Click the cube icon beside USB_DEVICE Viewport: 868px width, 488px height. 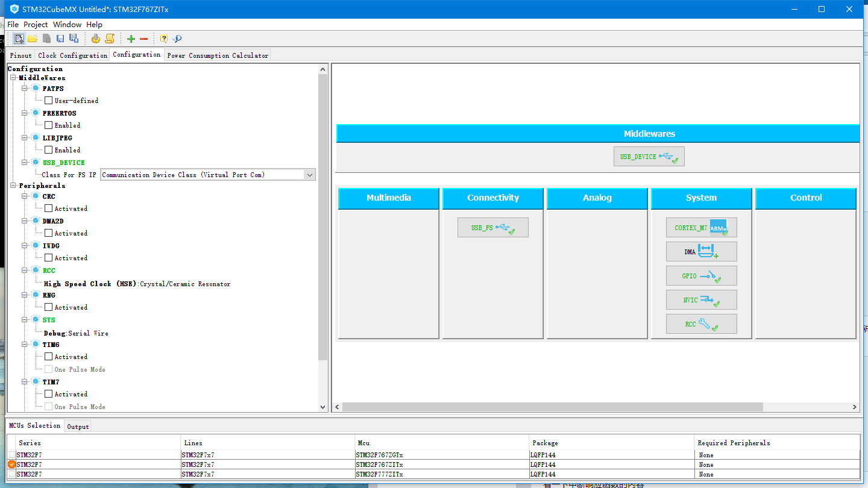tap(36, 162)
